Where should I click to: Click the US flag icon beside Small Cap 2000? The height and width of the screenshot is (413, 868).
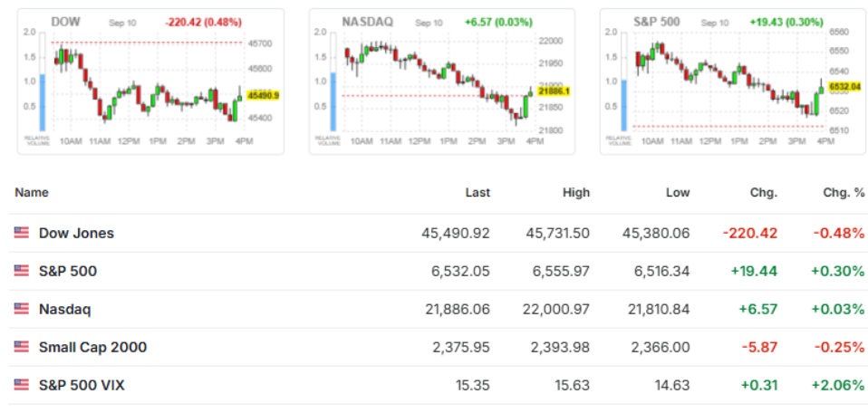coord(21,347)
